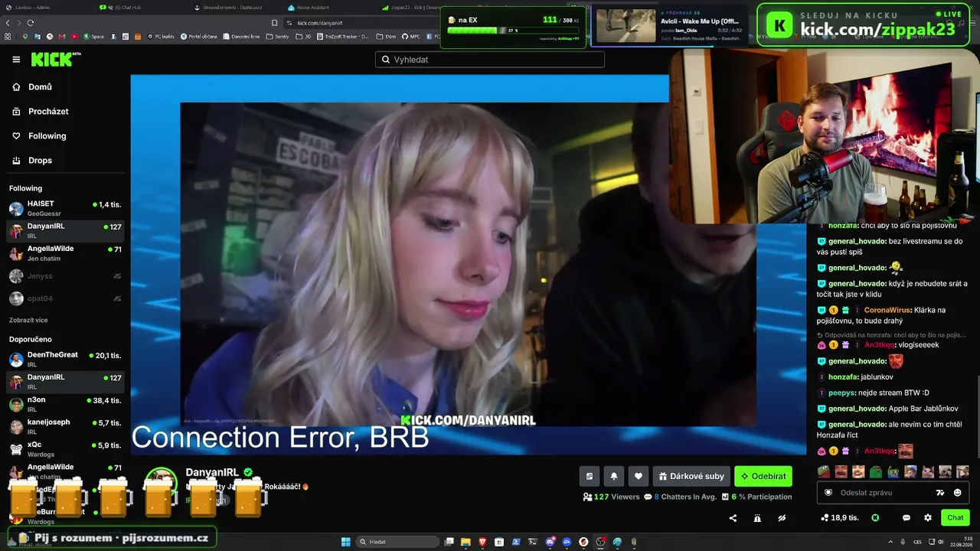
Task: Open the Seriály bookmark folder
Action: [279, 37]
